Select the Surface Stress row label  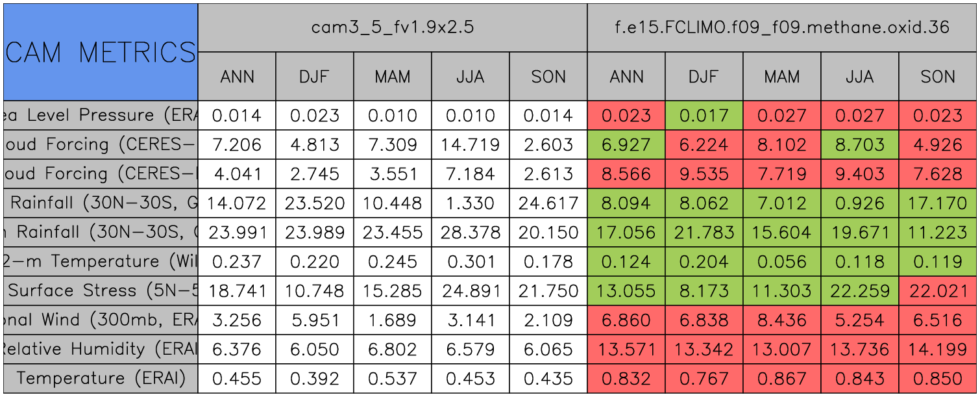click(x=100, y=290)
